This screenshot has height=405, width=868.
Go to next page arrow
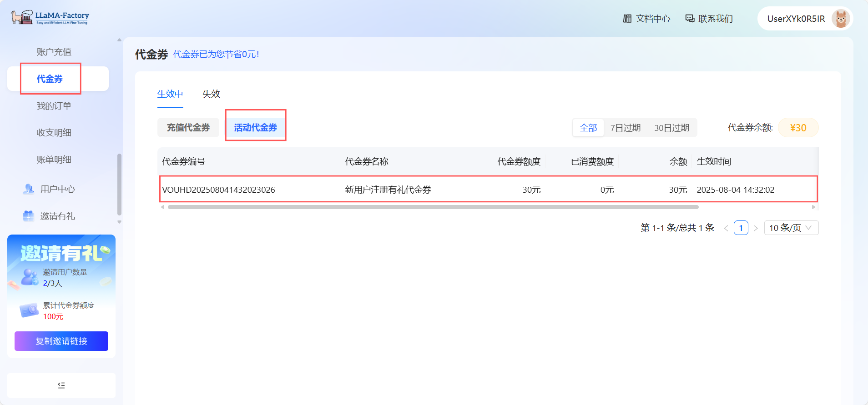coord(756,228)
